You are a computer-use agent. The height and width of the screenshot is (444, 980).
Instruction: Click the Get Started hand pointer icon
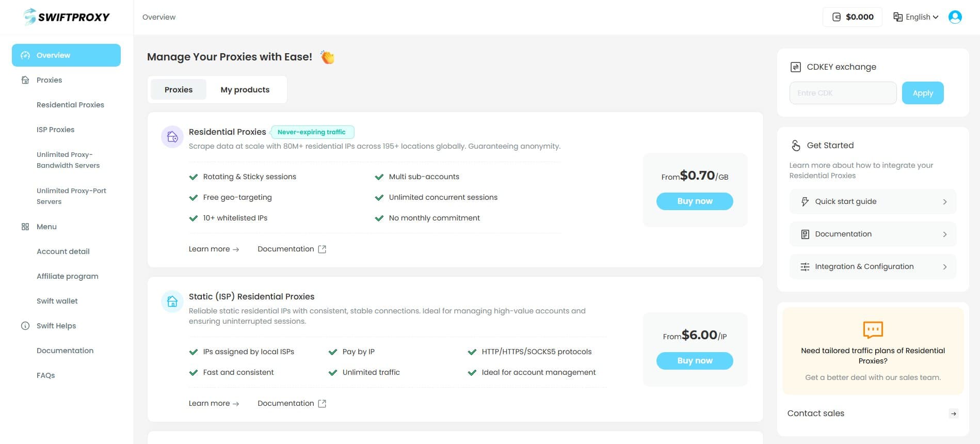[x=796, y=146]
